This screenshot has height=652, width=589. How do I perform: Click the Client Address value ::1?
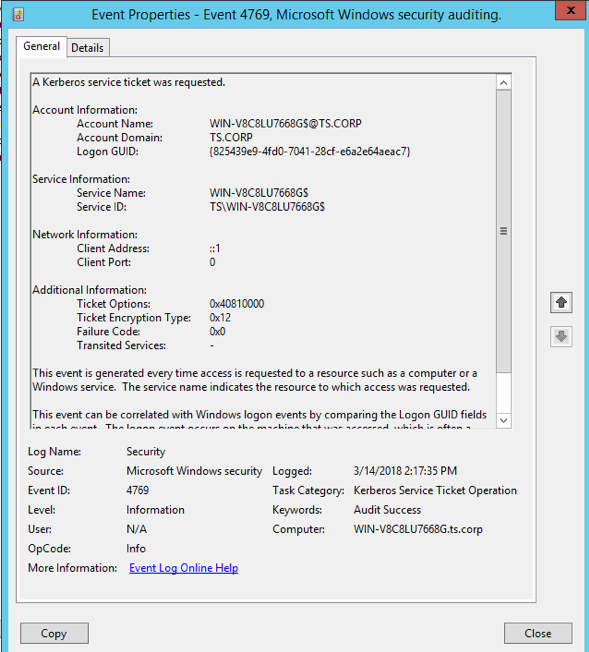pos(215,248)
